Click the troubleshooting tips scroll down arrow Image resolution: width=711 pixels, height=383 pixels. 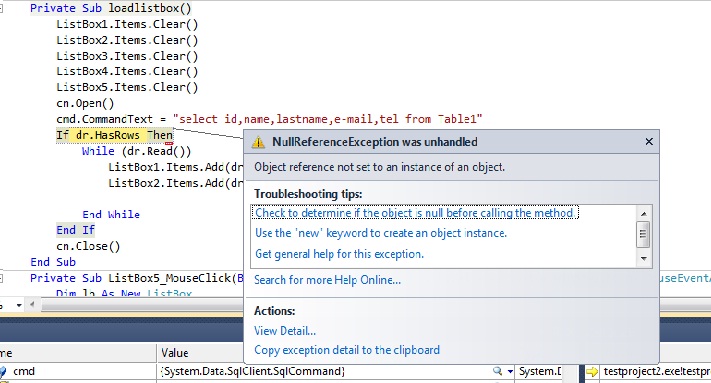pos(643,258)
